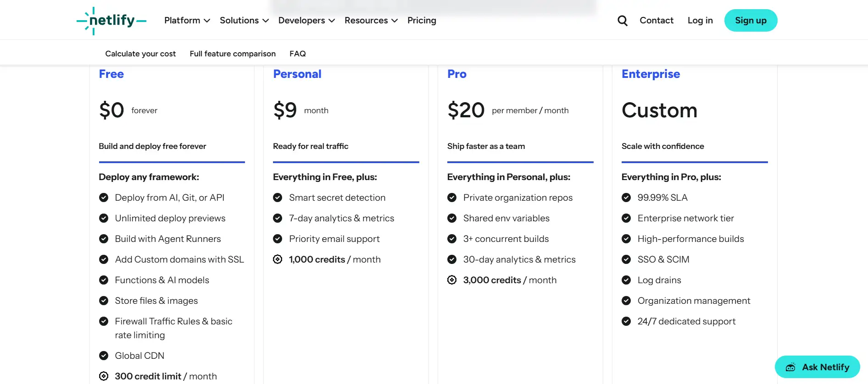868x384 pixels.
Task: Open the Full feature comparison section
Action: pyautogui.click(x=233, y=54)
